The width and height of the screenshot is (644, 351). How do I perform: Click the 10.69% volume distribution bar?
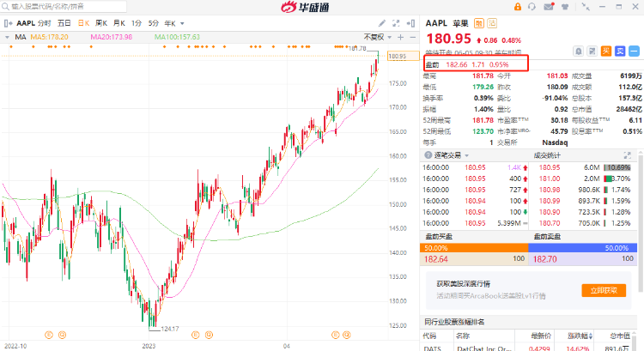click(x=617, y=167)
